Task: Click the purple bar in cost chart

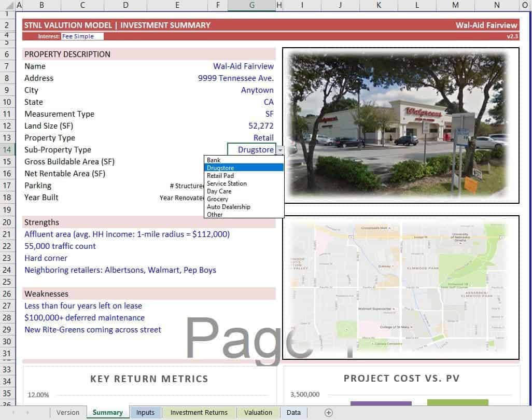Action: [x=381, y=403]
